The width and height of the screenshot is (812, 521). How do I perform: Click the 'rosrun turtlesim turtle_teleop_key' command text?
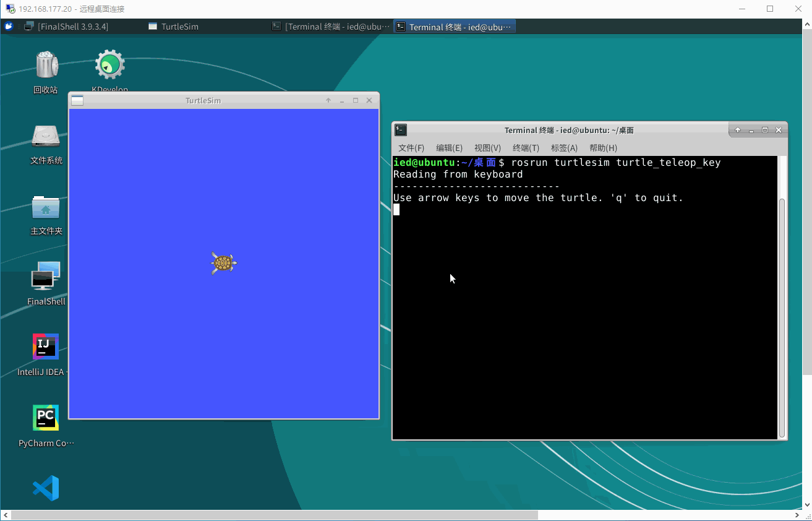616,163
